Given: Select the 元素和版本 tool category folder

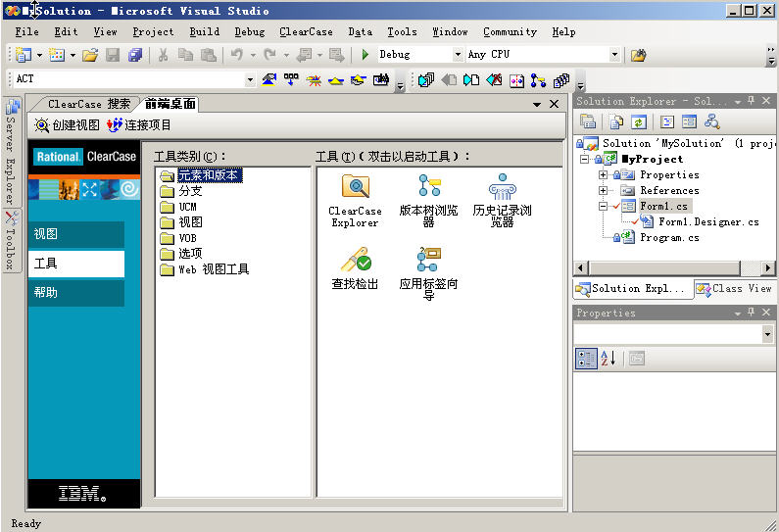Looking at the screenshot, I should (201, 175).
